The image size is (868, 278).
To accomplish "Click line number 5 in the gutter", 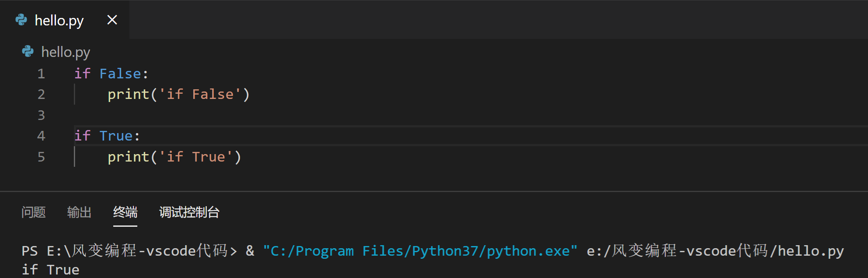I will coord(41,157).
